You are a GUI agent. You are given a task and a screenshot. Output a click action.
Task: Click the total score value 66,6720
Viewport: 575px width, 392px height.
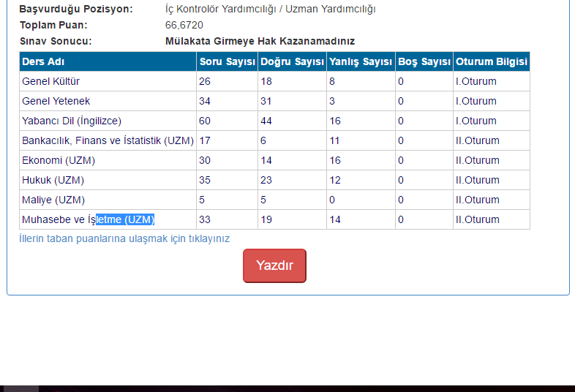(x=184, y=25)
